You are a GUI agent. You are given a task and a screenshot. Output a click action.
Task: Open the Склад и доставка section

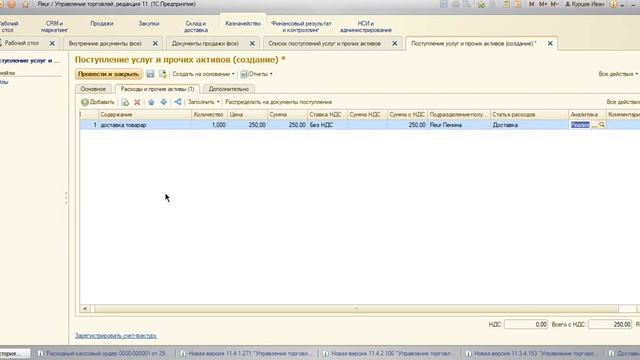(x=196, y=27)
